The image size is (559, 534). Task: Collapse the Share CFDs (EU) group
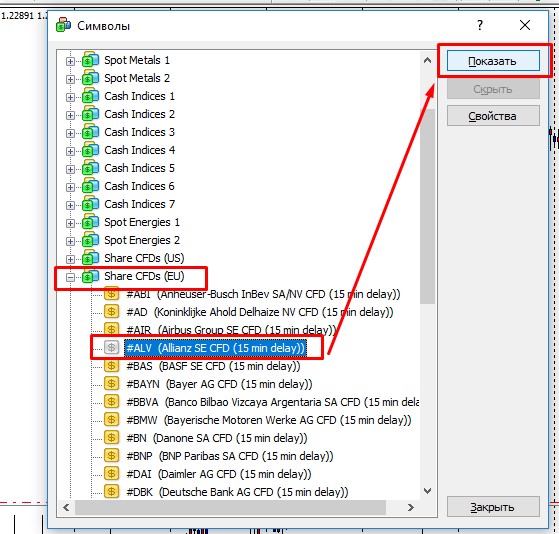point(70,277)
